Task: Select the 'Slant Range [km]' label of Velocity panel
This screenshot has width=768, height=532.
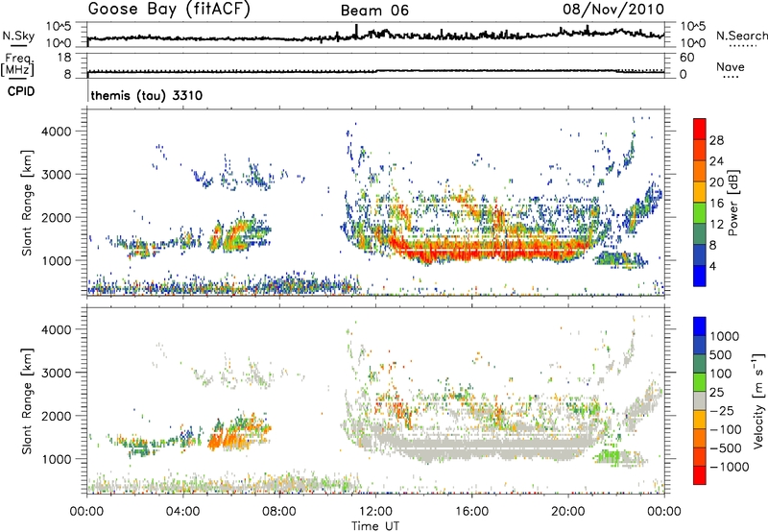Action: (27, 400)
